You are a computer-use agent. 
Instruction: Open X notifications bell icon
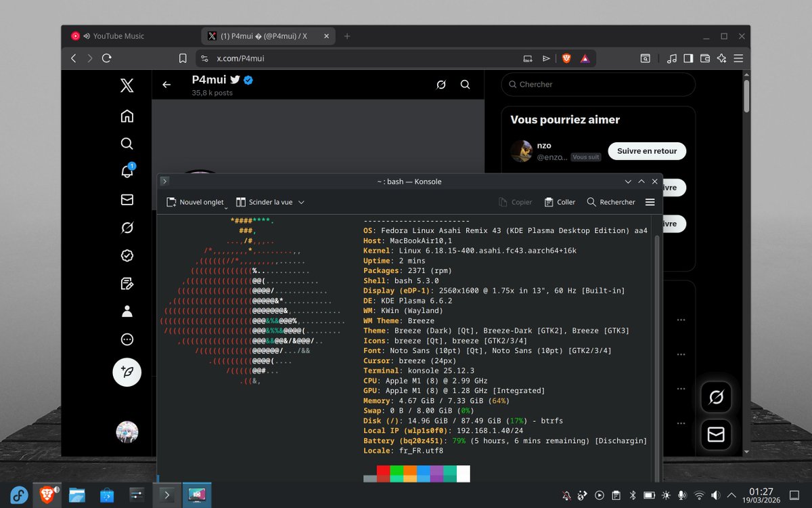pyautogui.click(x=127, y=171)
